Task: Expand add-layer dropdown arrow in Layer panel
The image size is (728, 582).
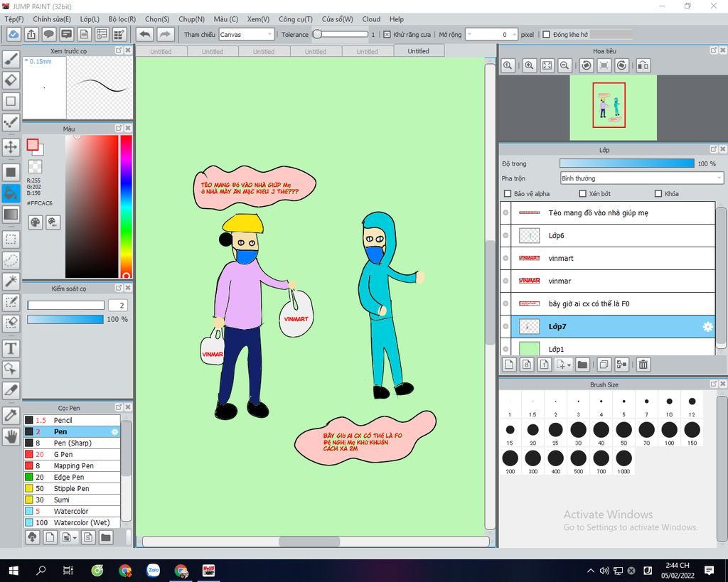Action: (x=569, y=365)
